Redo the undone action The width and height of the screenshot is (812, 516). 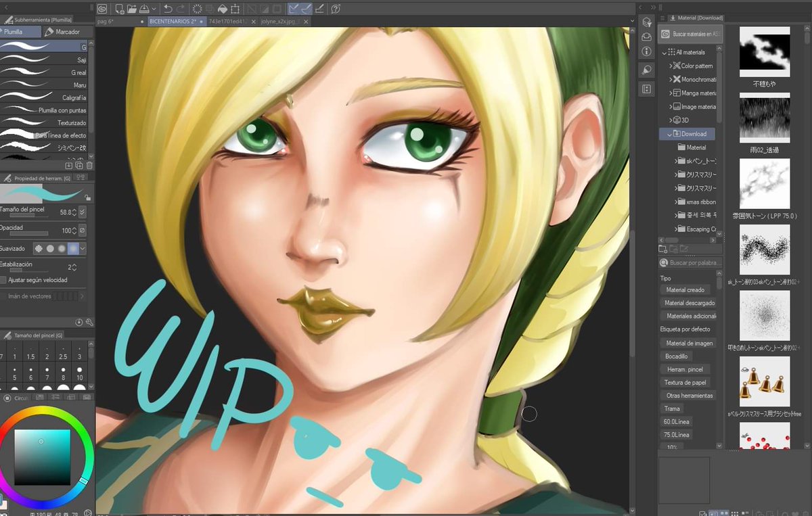(x=181, y=9)
